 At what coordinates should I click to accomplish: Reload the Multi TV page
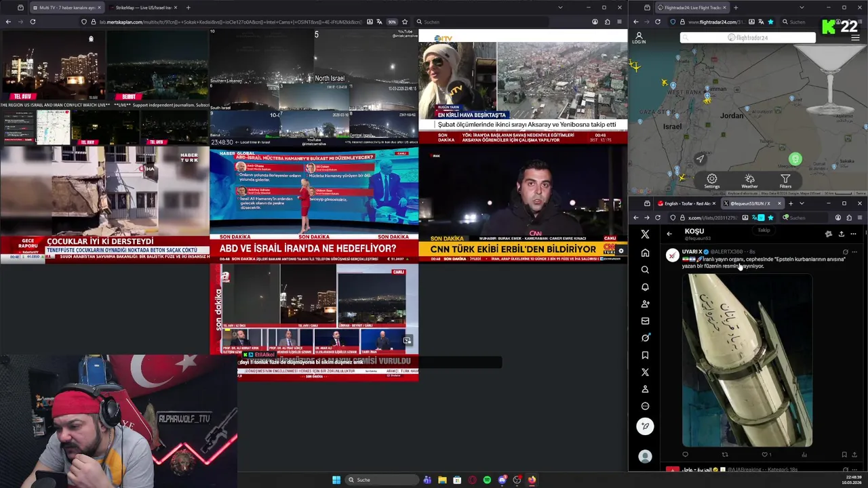coord(33,22)
